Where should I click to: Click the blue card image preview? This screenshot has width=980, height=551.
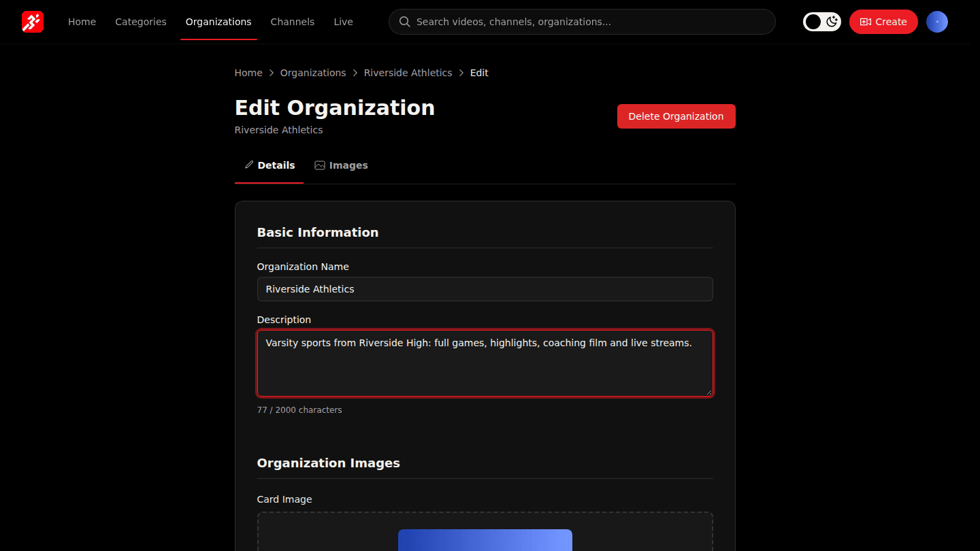[x=485, y=540]
